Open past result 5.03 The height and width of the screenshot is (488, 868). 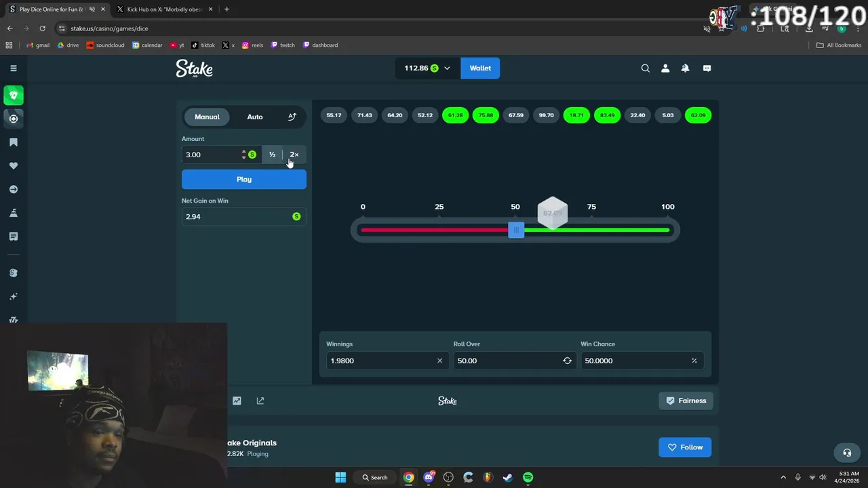pos(668,115)
